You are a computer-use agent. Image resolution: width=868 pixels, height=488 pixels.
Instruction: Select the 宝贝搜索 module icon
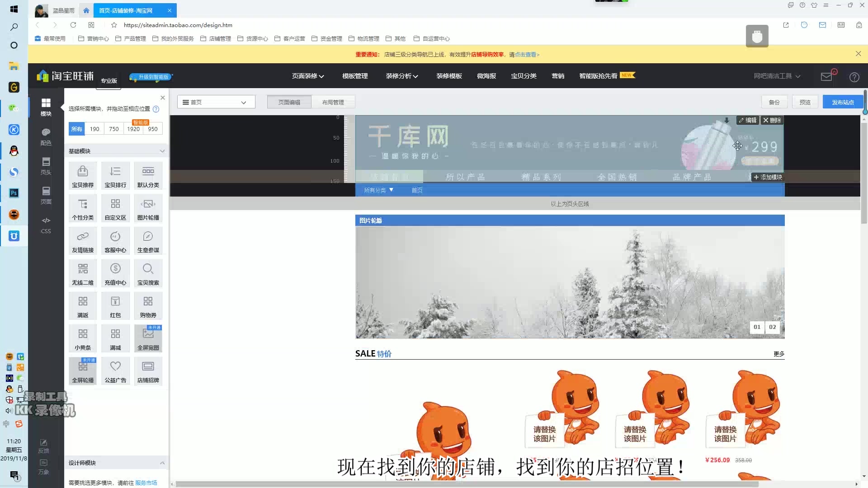pyautogui.click(x=148, y=273)
